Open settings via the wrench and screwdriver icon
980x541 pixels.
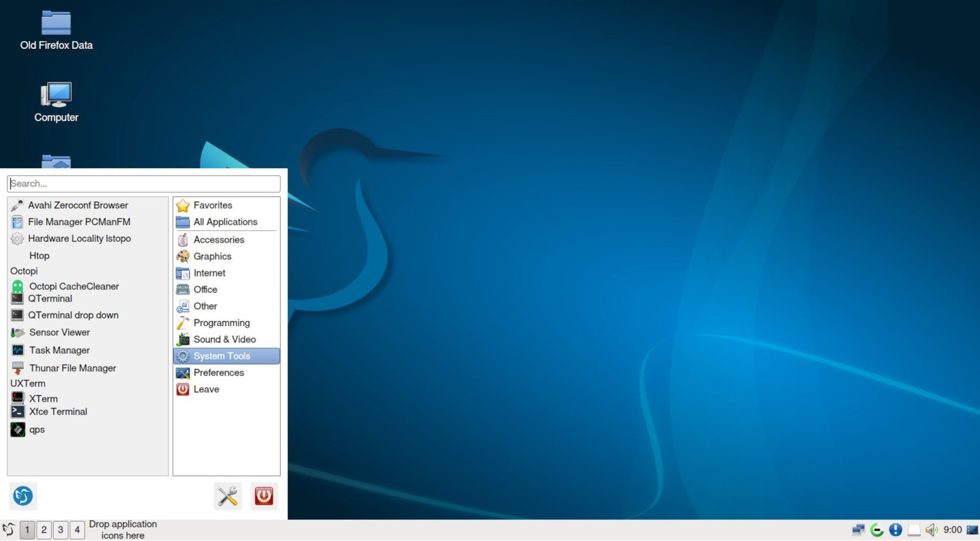tap(228, 496)
